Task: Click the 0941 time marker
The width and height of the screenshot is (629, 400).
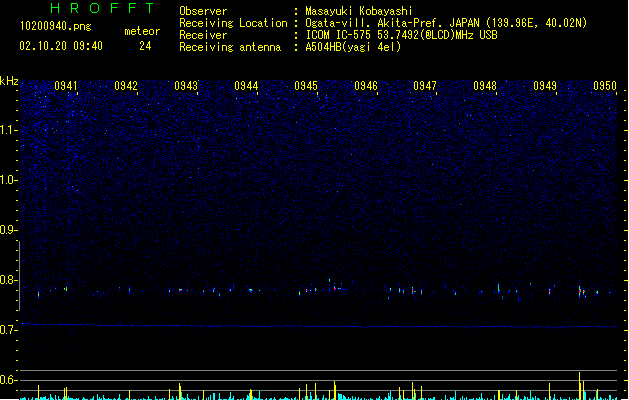Action: (x=66, y=86)
